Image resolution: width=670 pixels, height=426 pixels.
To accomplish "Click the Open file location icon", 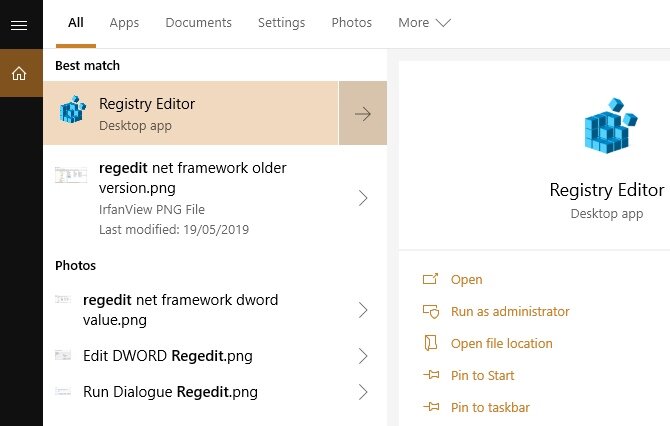I will click(430, 343).
